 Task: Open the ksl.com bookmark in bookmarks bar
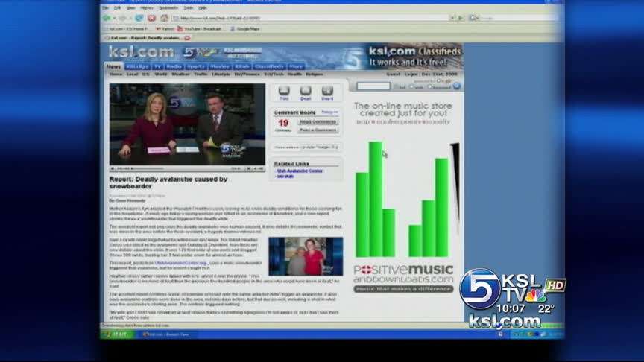(126, 29)
